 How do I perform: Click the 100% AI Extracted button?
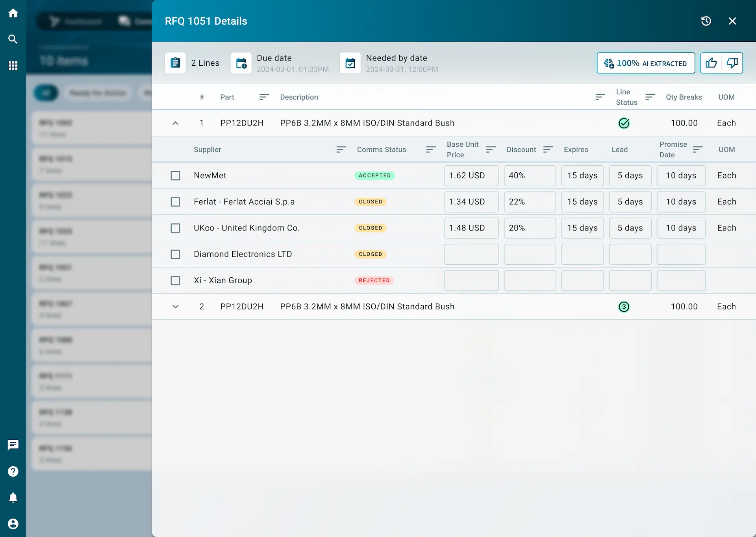pos(646,63)
